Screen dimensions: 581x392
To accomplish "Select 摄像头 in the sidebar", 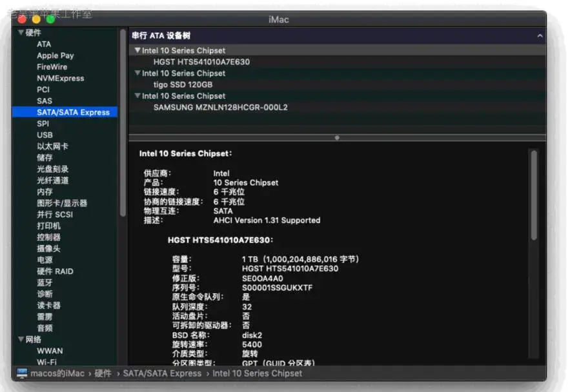I will point(48,248).
